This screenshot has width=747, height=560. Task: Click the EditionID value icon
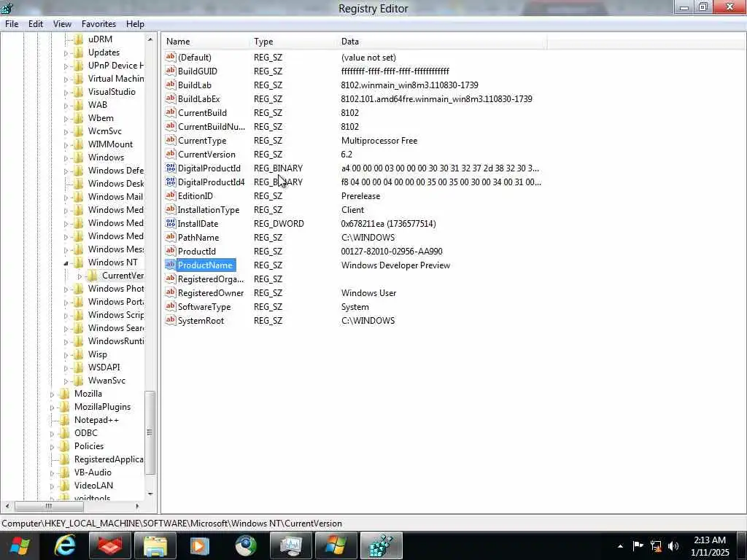pyautogui.click(x=171, y=195)
